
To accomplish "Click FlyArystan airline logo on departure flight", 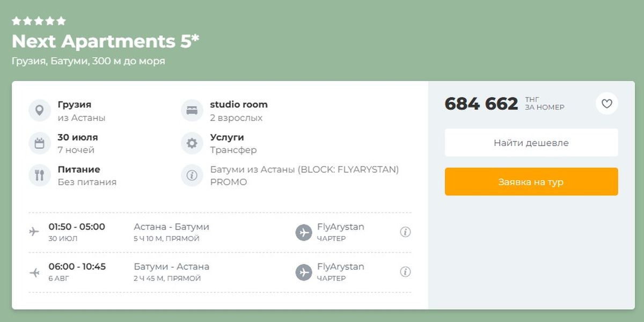I will coord(304,232).
